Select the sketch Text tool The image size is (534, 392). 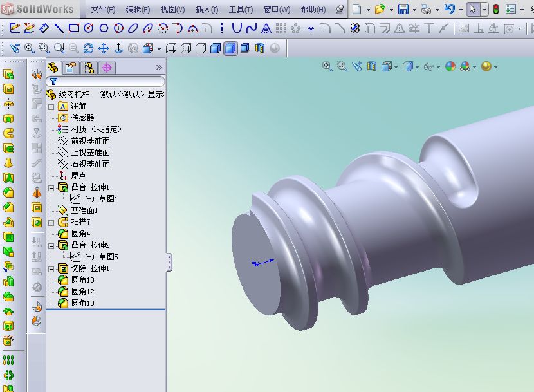(x=266, y=28)
